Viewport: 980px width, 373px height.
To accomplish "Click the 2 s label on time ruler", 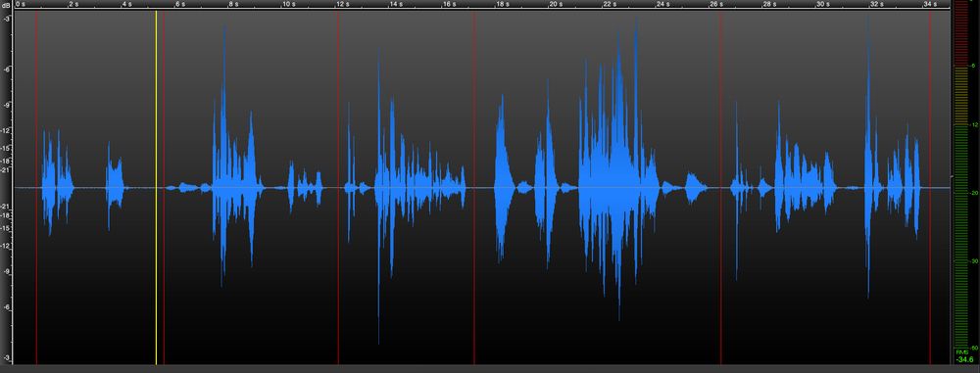I will point(74,4).
